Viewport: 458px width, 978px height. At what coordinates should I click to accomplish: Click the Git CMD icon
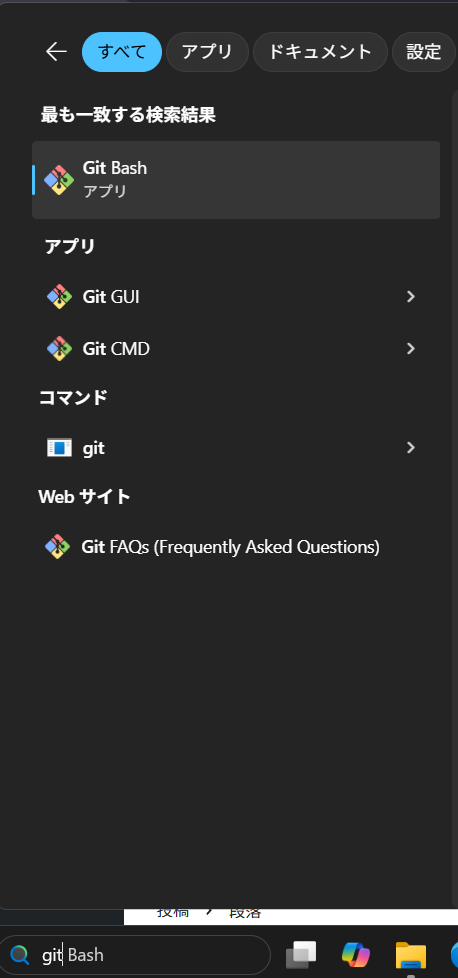[59, 349]
